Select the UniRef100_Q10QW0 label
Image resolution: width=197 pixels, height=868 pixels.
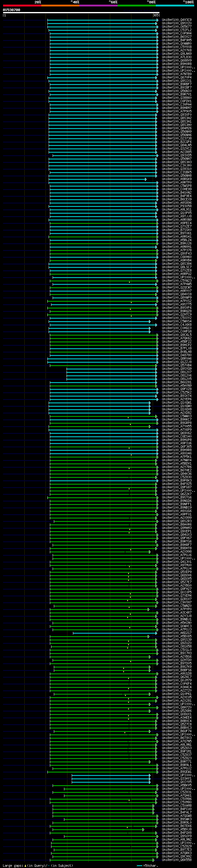[176, 406]
